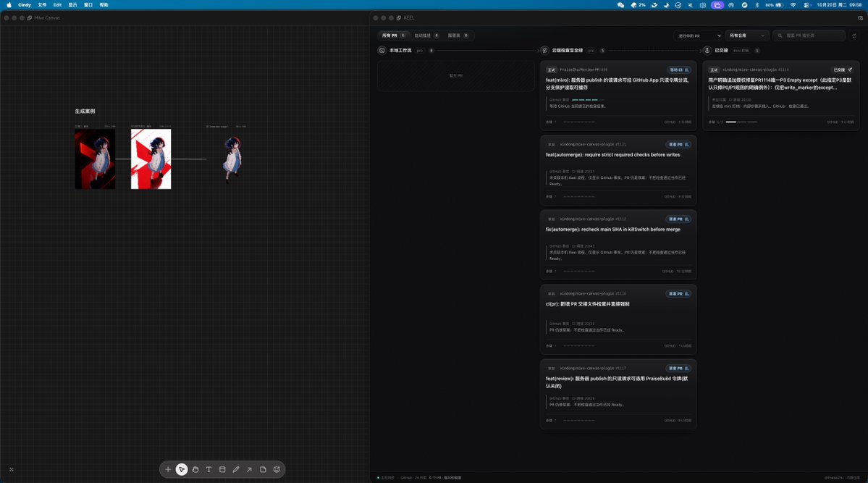Image resolution: width=868 pixels, height=483 pixels.
Task: Open the Edit menu in the menu bar
Action: click(58, 5)
